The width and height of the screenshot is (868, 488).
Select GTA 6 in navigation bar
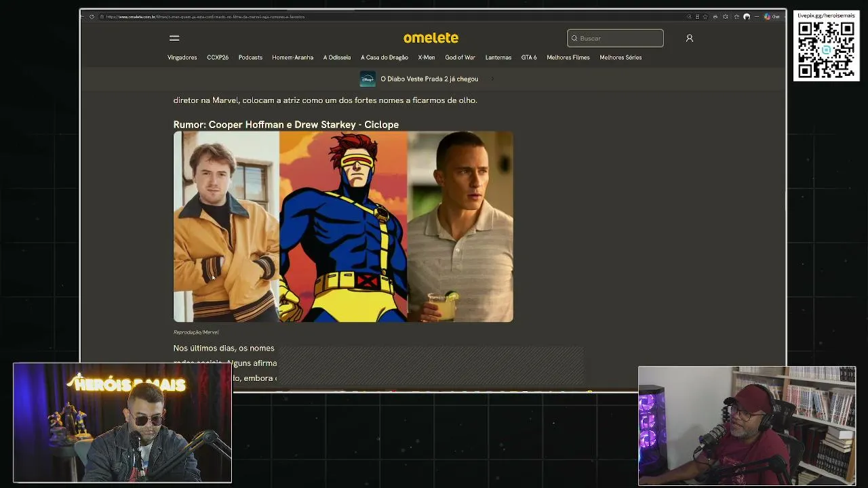[x=529, y=58]
